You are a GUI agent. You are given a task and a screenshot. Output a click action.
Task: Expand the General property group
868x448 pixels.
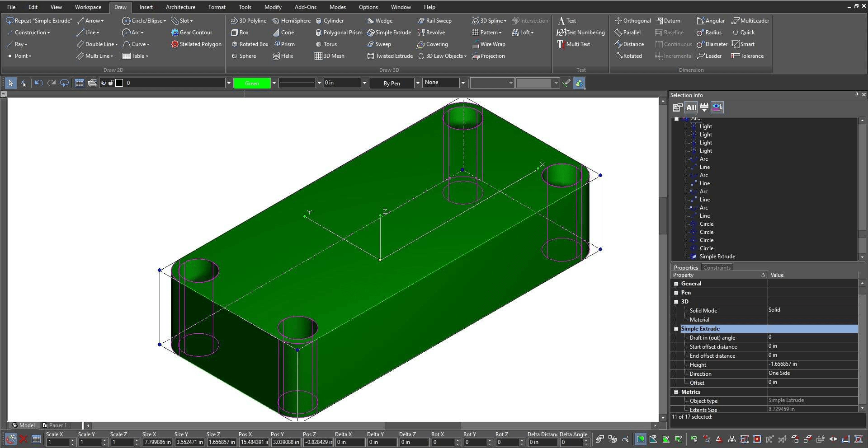pos(676,284)
